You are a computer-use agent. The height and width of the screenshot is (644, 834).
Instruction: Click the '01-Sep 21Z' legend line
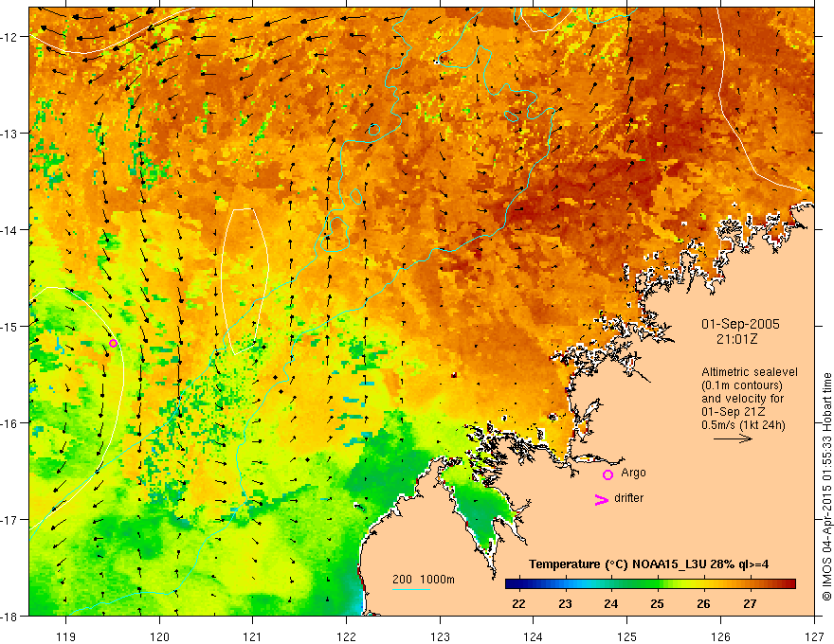point(734,412)
